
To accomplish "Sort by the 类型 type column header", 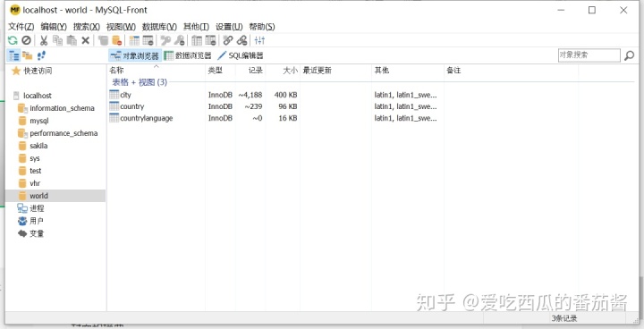I will click(221, 71).
